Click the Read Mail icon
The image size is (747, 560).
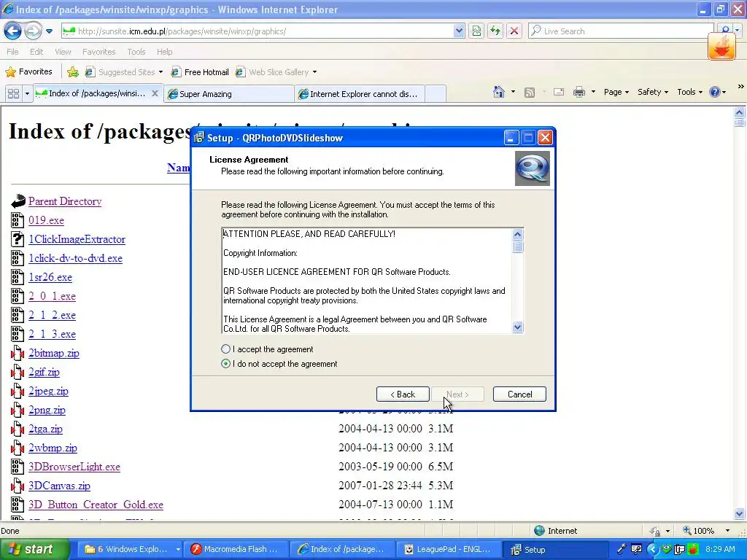[558, 93]
